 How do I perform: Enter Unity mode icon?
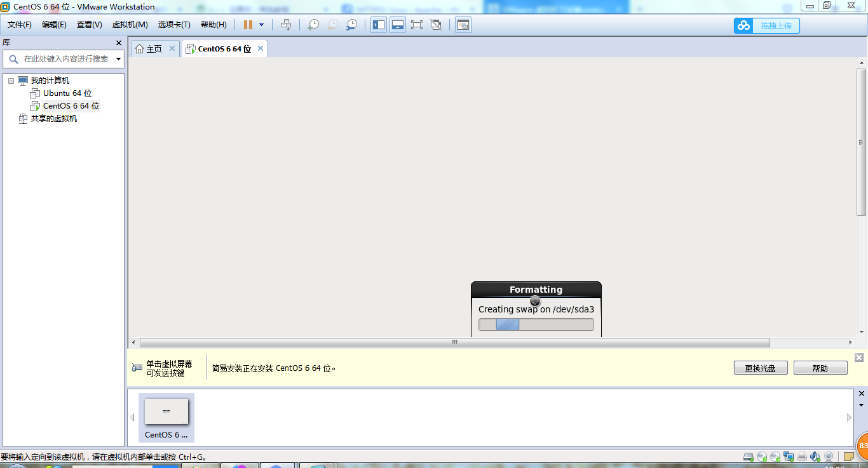(436, 25)
